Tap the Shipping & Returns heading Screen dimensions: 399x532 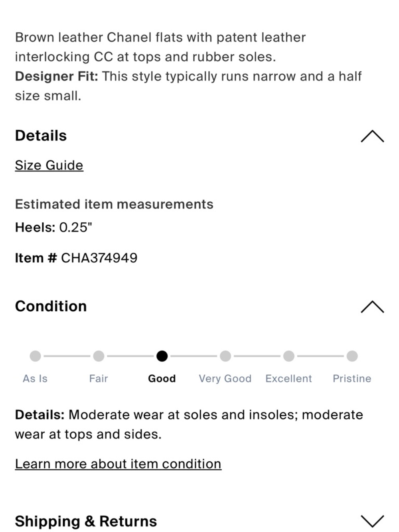pos(86,521)
